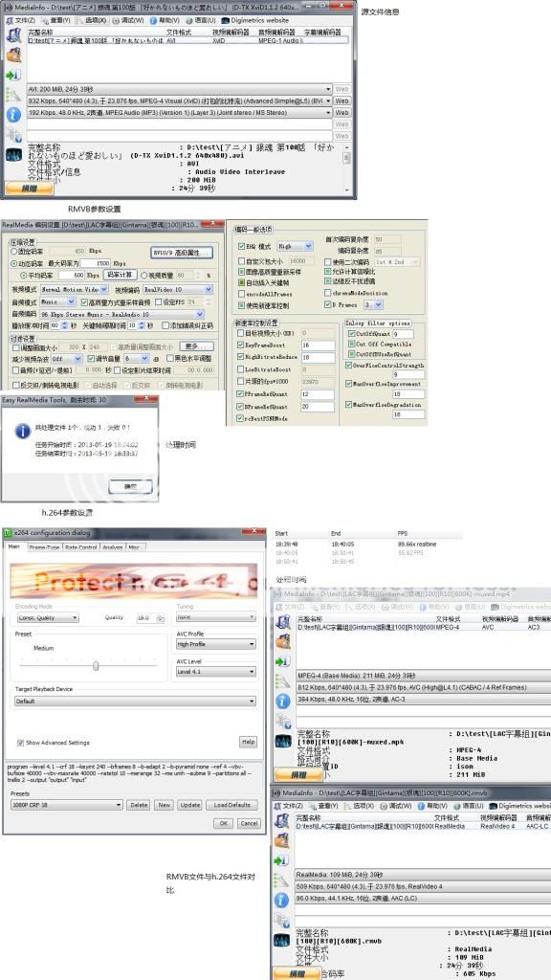Blue info about icon in the AVI MediaInfo window
The height and width of the screenshot is (980, 551).
[x=13, y=115]
